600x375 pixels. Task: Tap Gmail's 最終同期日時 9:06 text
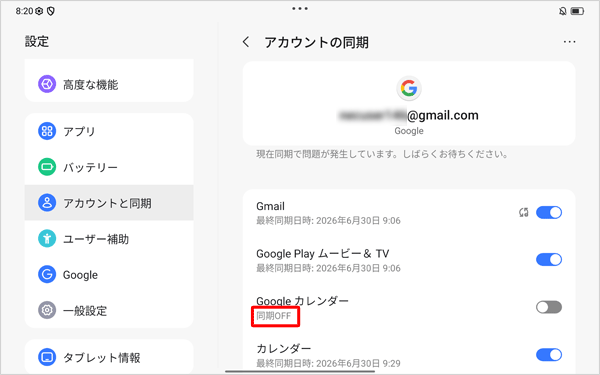(x=328, y=221)
